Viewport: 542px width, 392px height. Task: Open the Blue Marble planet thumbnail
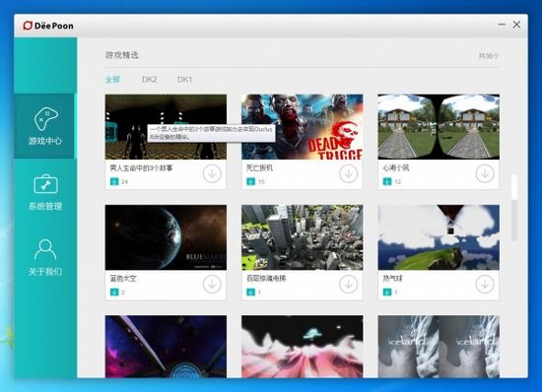pyautogui.click(x=166, y=237)
